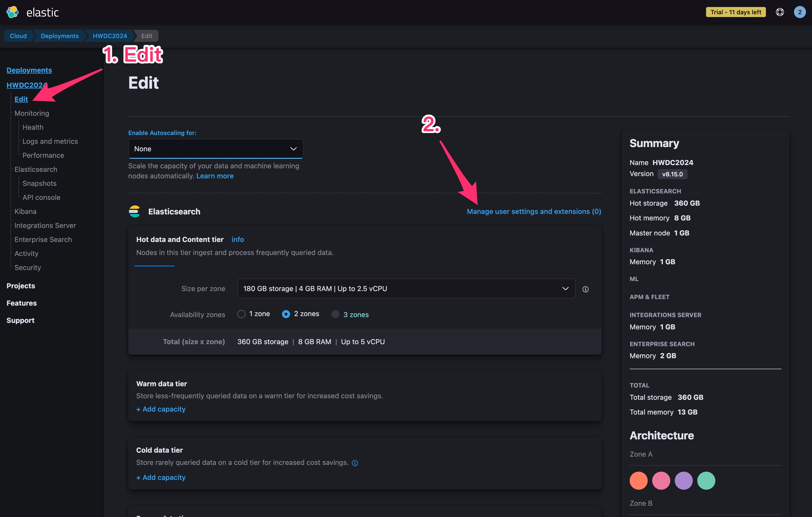Open the Size per zone dropdown
This screenshot has width=812, height=517.
[x=406, y=288]
